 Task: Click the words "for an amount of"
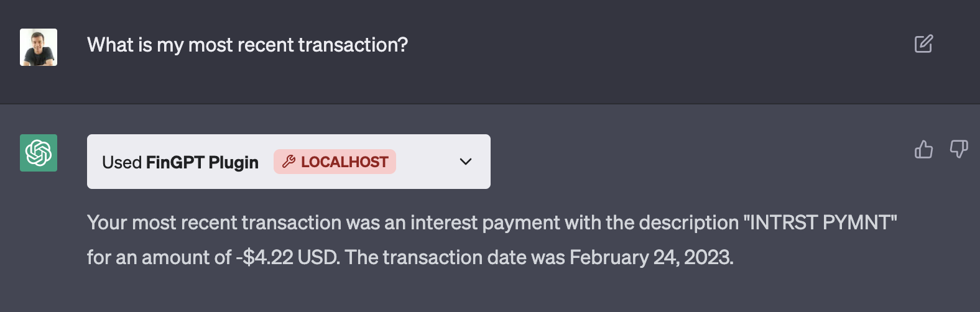[x=159, y=257]
